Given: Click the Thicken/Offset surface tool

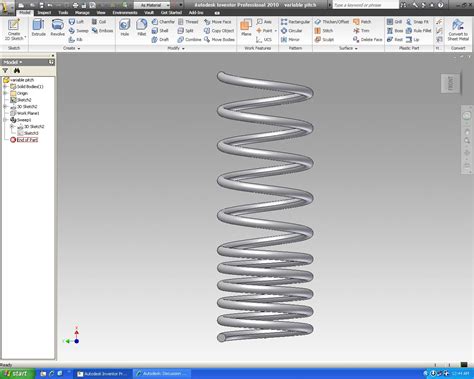Looking at the screenshot, I should [332, 22].
